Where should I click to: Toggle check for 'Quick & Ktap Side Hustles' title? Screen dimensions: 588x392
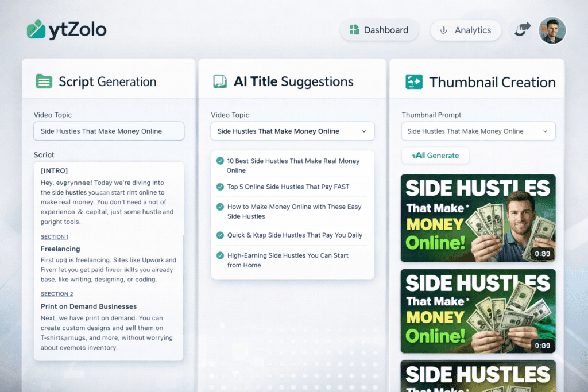click(220, 235)
